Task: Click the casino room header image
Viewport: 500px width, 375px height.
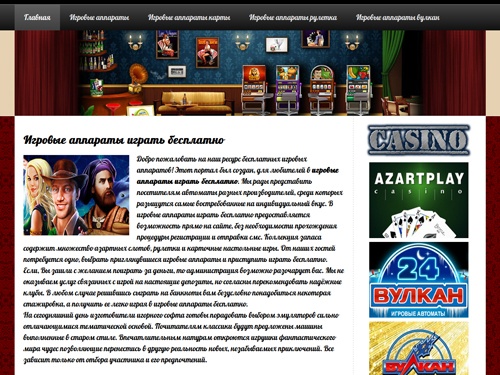Action: tap(250, 73)
